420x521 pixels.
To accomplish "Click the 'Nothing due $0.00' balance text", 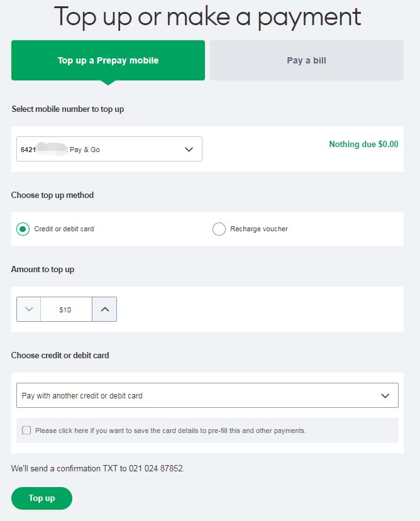I will coord(363,145).
